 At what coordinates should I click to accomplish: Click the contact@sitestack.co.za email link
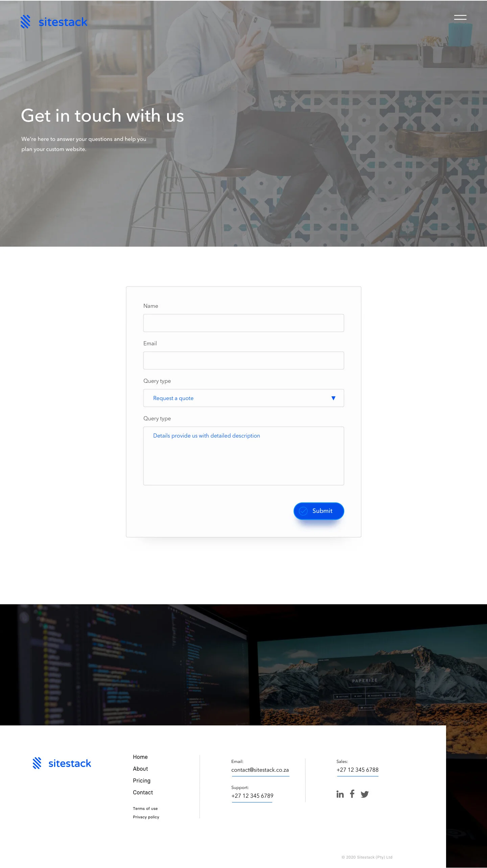click(260, 770)
